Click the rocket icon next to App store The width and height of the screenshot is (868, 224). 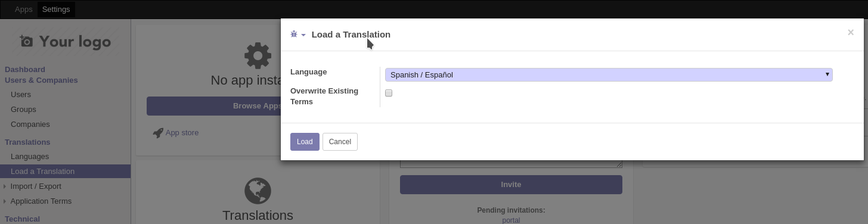(158, 133)
